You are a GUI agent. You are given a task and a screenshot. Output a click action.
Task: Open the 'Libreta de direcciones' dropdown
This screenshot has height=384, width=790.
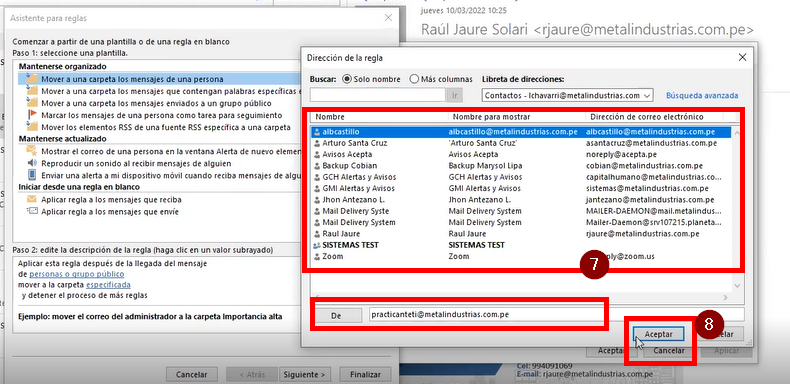click(x=567, y=95)
